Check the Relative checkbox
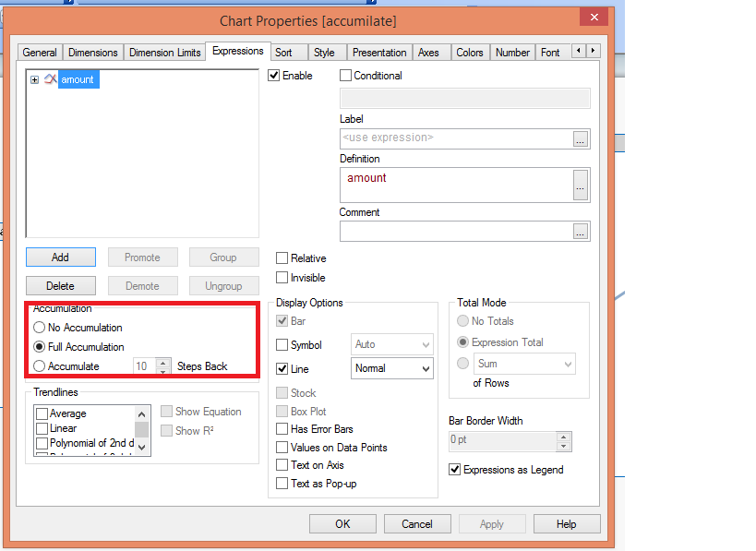Screen dimensions: 756x551 [x=282, y=258]
